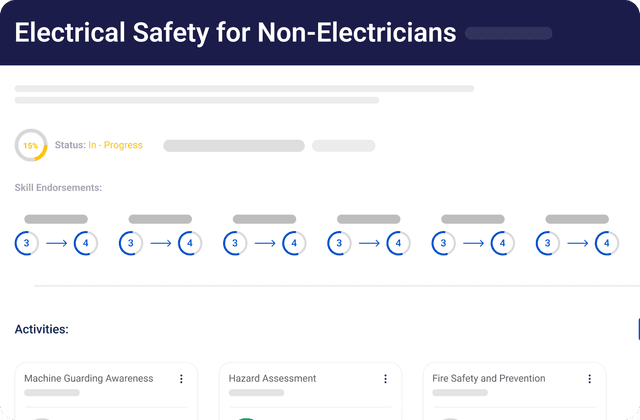Image resolution: width=640 pixels, height=420 pixels.
Task: Open Fire Safety and Prevention kebab menu
Action: pyautogui.click(x=590, y=379)
